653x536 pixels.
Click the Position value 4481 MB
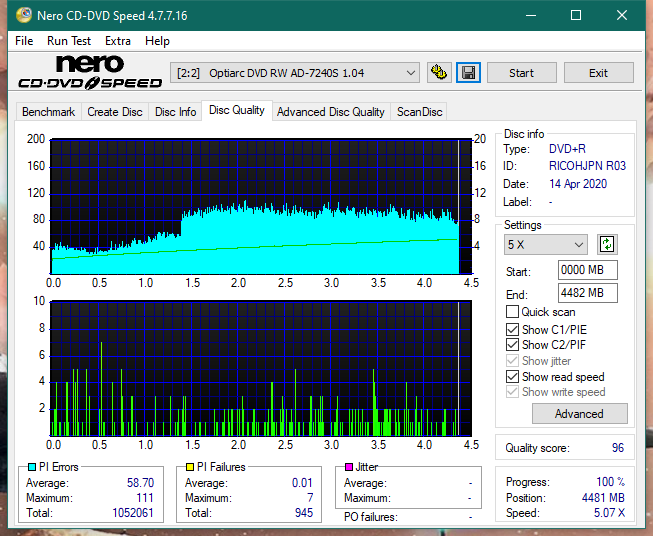pos(603,498)
